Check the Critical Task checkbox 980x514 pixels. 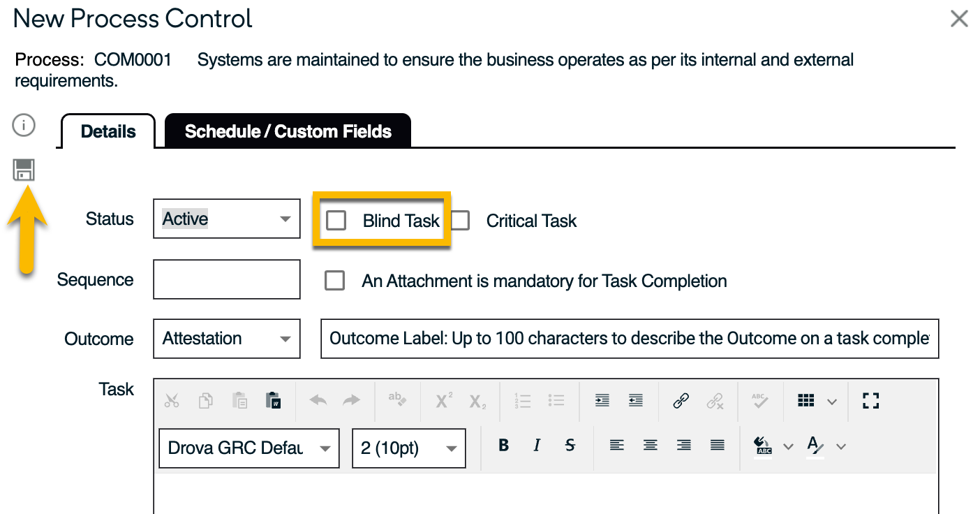[x=460, y=221]
